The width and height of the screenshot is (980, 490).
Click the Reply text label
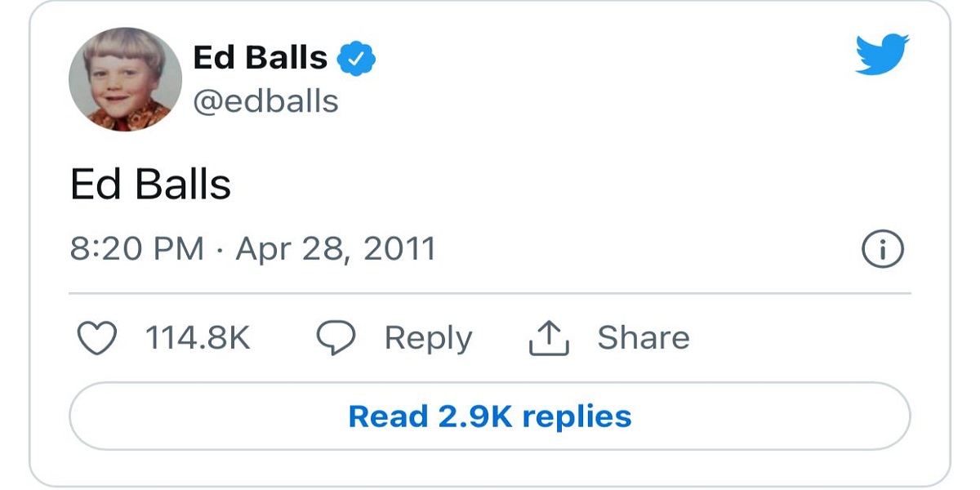click(428, 338)
